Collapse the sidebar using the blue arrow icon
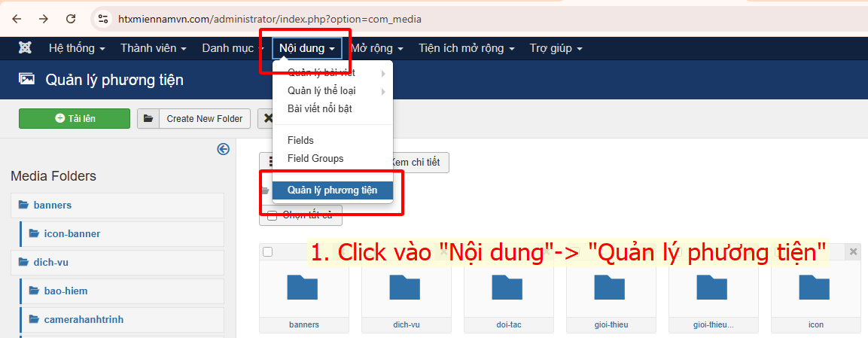Image resolution: width=868 pixels, height=338 pixels. (x=223, y=149)
